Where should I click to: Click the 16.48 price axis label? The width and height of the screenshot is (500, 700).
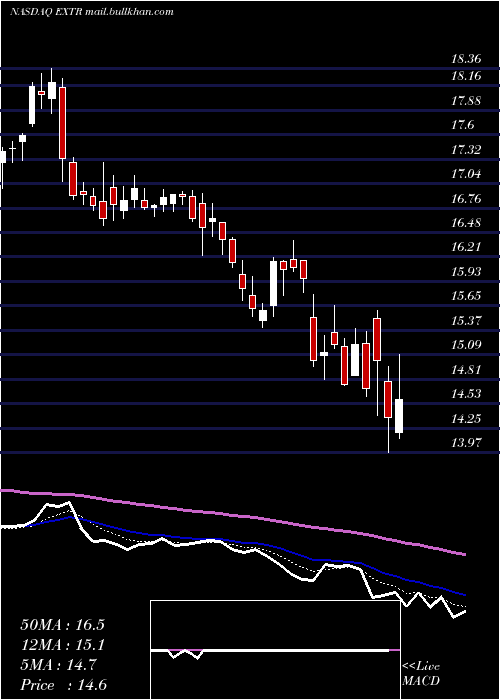[466, 223]
